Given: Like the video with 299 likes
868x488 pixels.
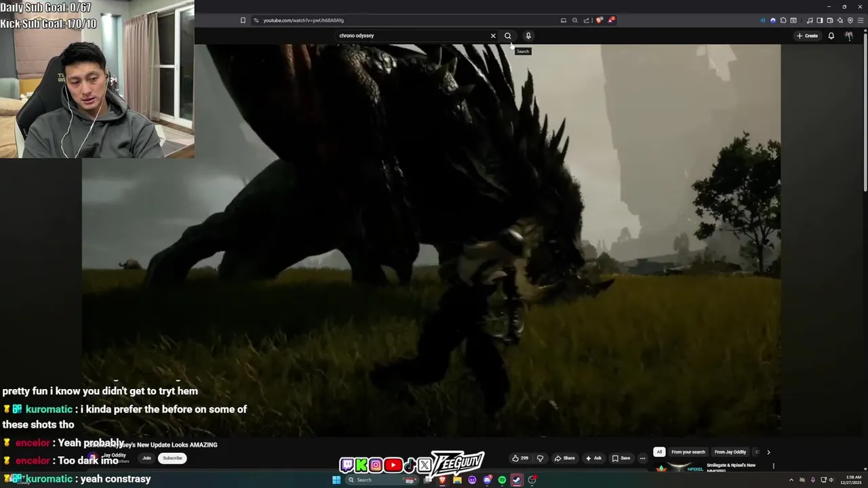Looking at the screenshot, I should click(x=520, y=458).
